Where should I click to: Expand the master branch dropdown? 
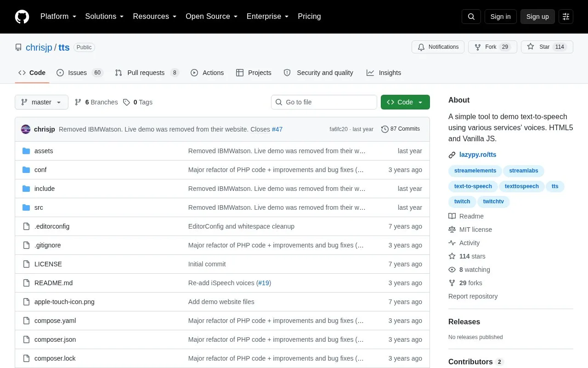41,102
